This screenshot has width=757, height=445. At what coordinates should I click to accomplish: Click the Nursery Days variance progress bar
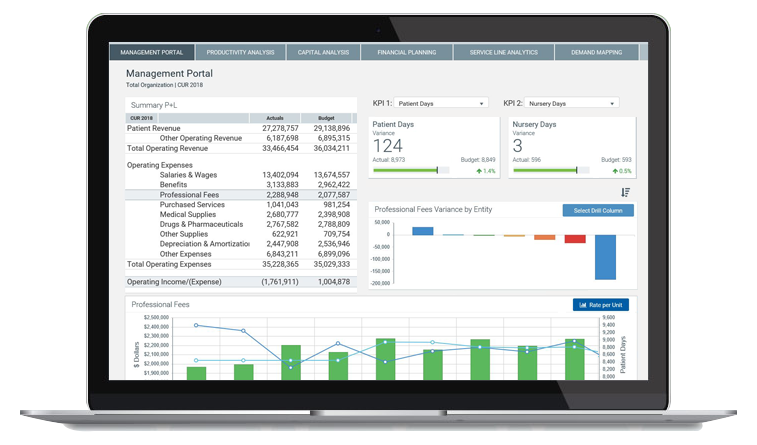[x=547, y=170]
